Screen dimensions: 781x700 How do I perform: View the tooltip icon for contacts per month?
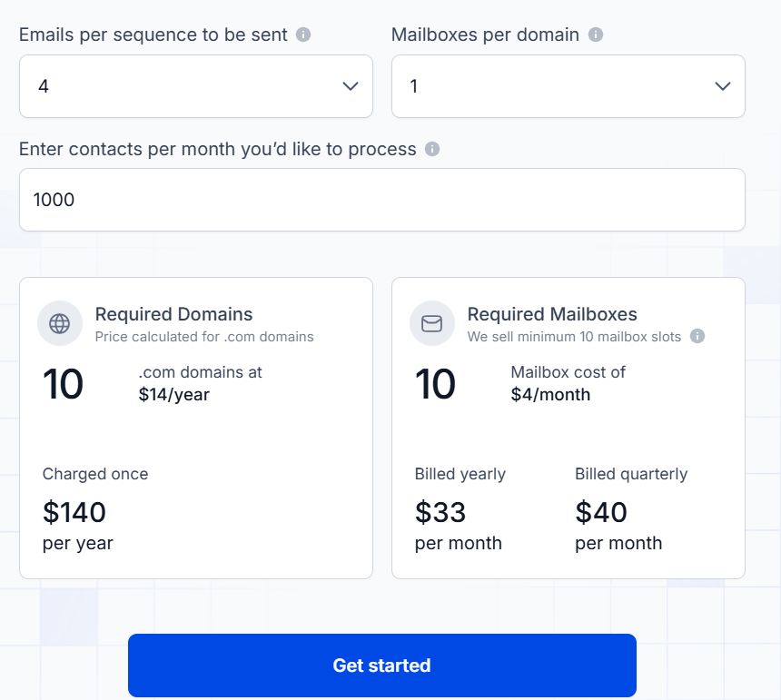pos(433,149)
